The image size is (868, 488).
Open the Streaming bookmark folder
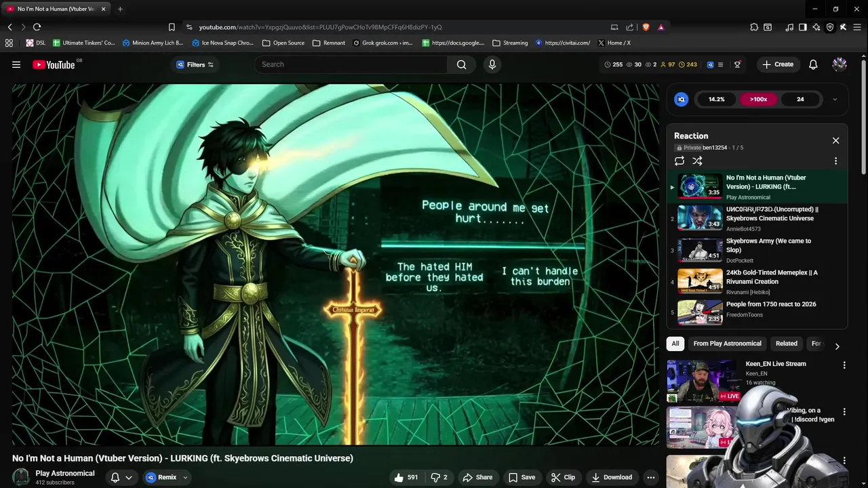click(x=510, y=43)
